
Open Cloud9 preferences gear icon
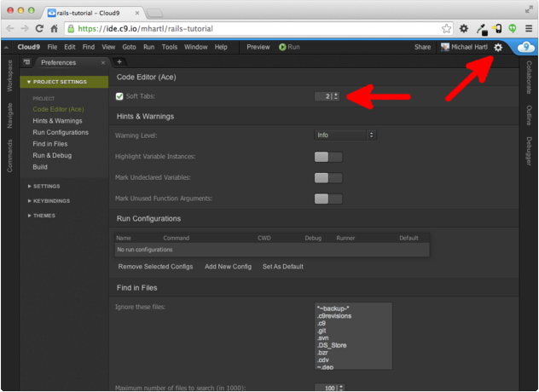pyautogui.click(x=498, y=48)
